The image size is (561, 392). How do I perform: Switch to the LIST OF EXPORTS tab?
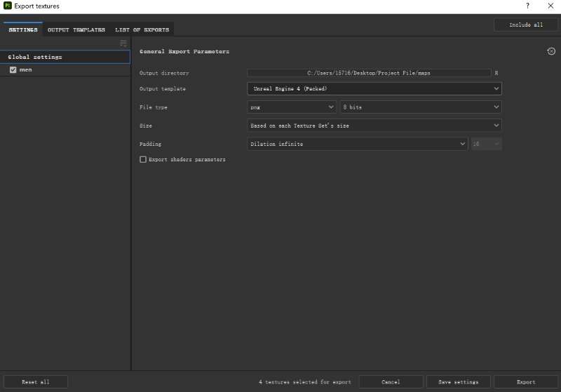tap(142, 29)
